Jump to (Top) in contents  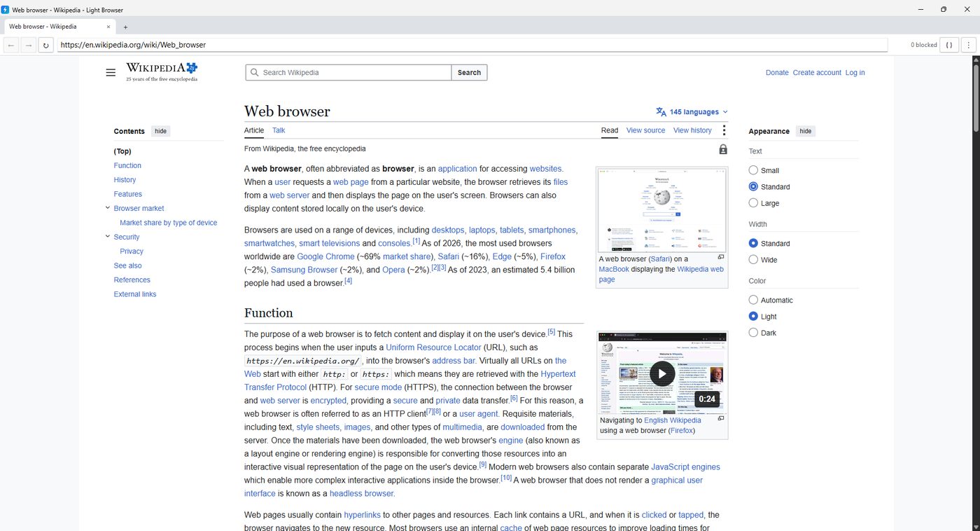pyautogui.click(x=122, y=151)
